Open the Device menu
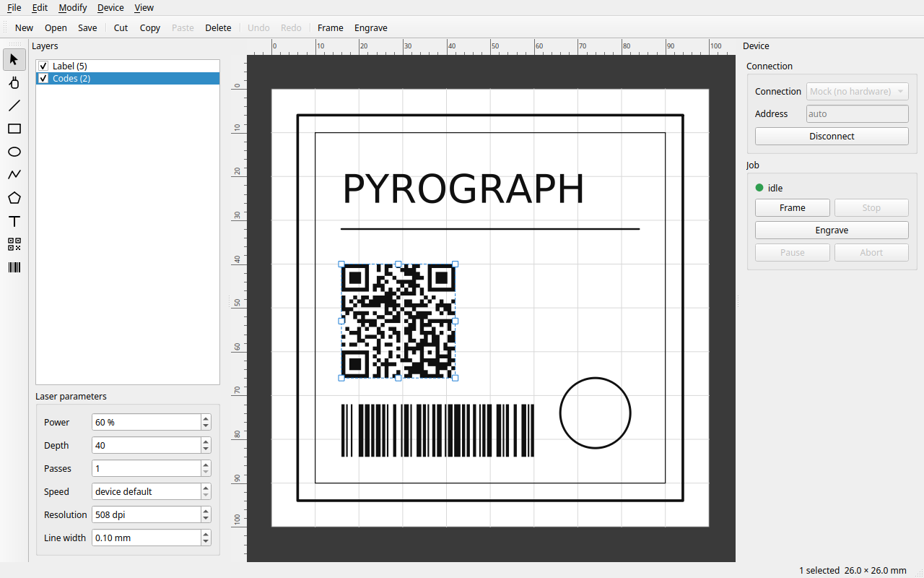The width and height of the screenshot is (924, 578). [110, 7]
